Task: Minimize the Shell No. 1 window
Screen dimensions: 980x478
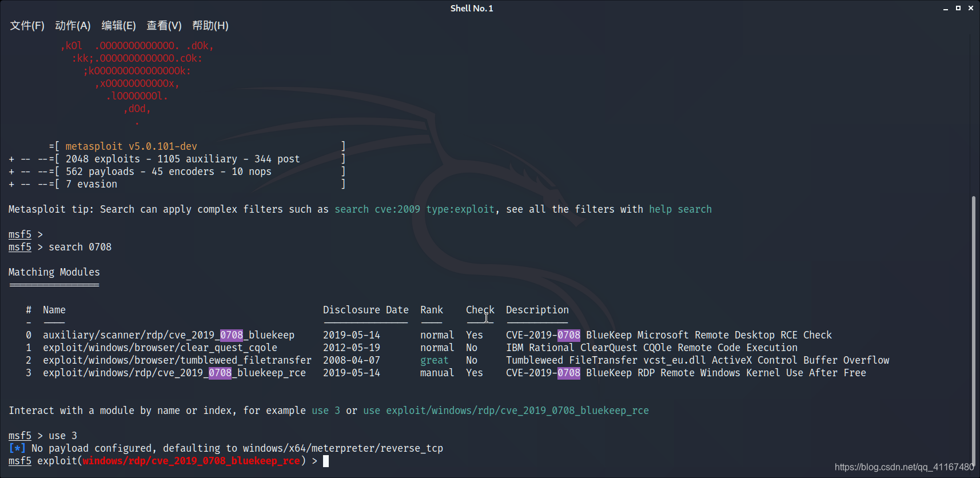Action: click(946, 9)
